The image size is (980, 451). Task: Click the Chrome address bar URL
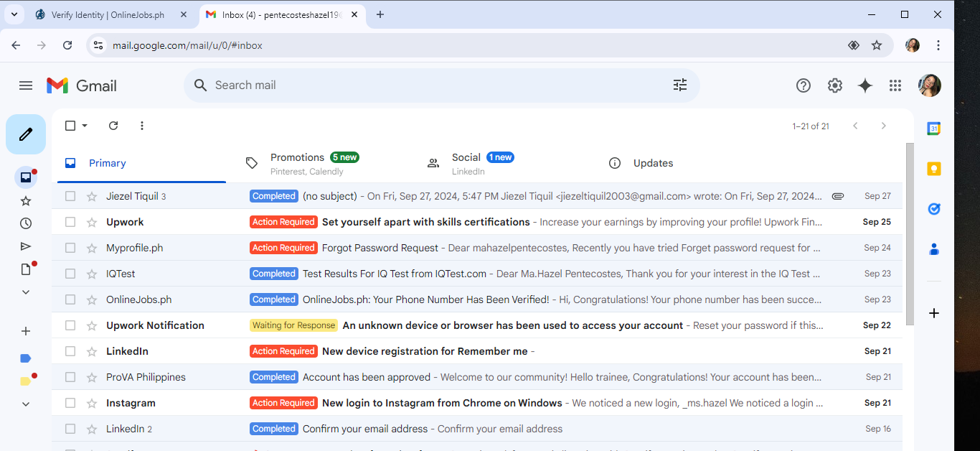pos(187,45)
